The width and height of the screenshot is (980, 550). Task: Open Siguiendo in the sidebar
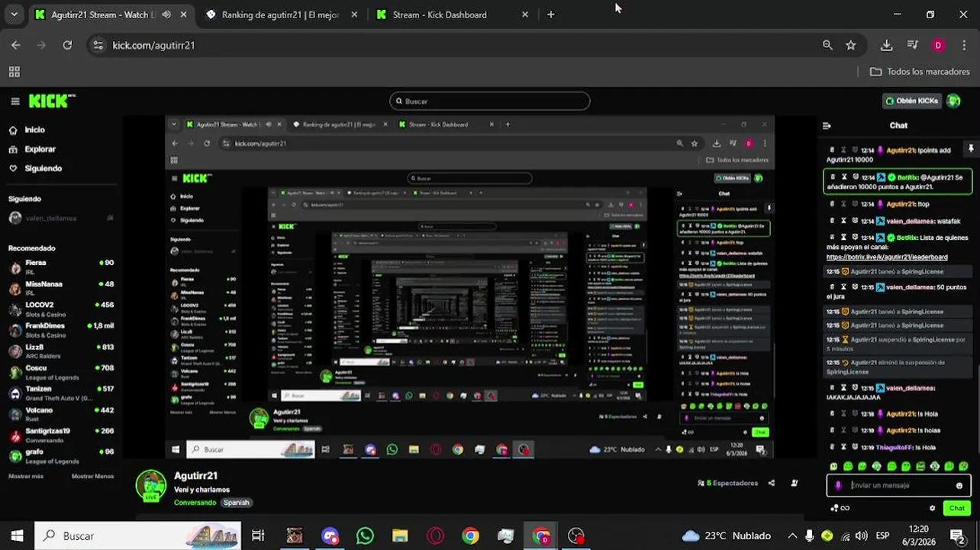[43, 168]
